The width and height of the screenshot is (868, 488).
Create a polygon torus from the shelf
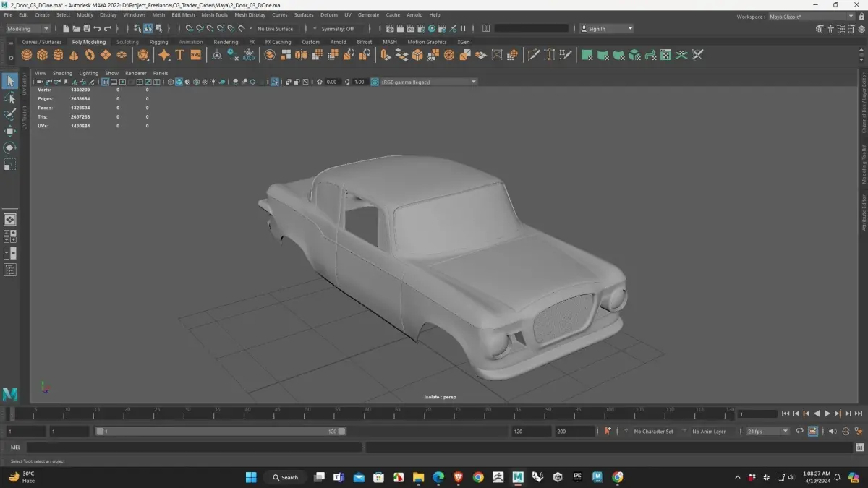click(90, 55)
